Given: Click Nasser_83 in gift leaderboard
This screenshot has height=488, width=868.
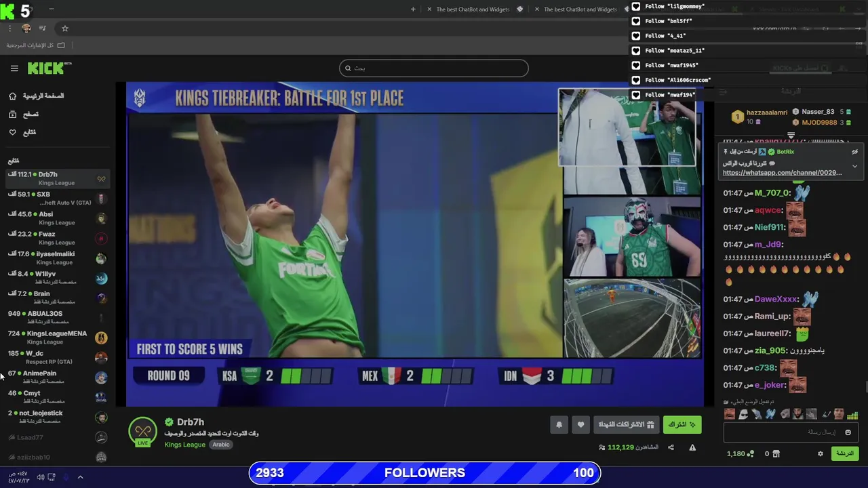Looking at the screenshot, I should coord(818,112).
